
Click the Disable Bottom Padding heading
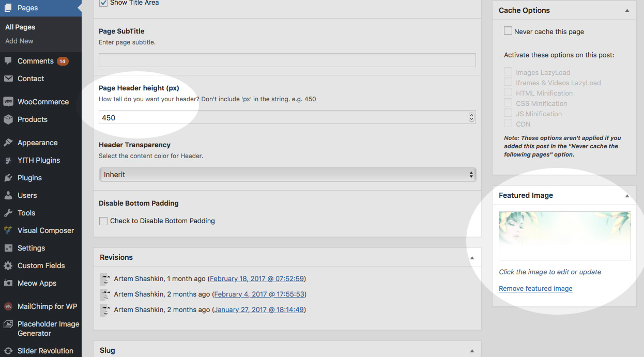pos(139,203)
